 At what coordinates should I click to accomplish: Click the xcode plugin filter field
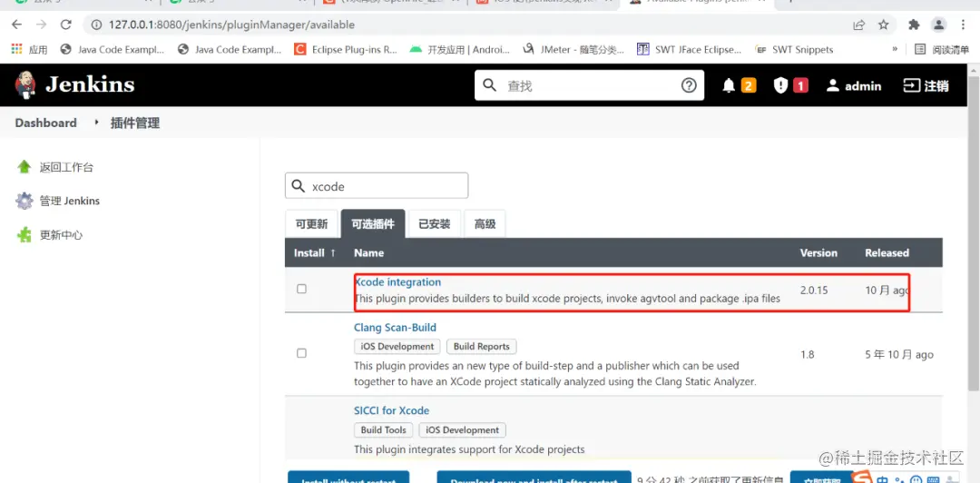[377, 186]
